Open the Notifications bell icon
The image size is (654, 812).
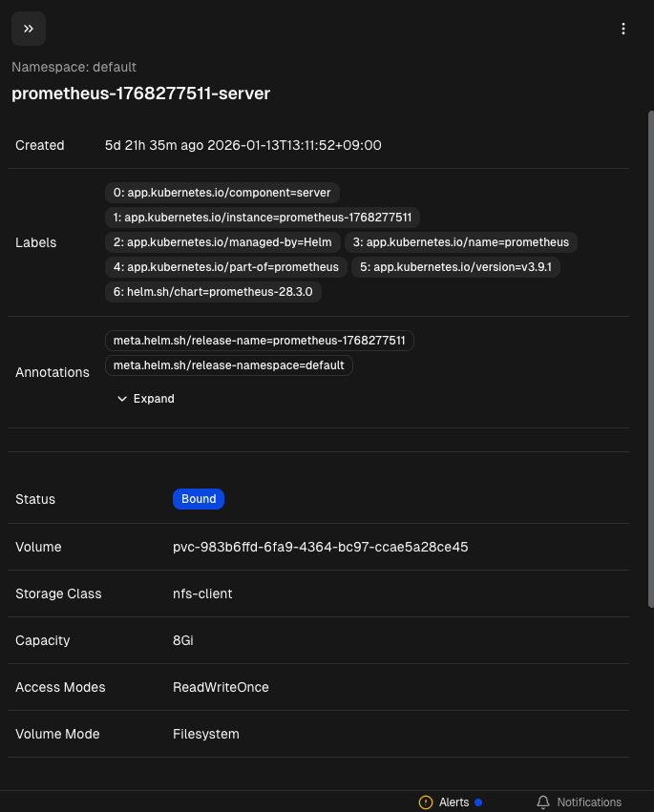point(542,802)
